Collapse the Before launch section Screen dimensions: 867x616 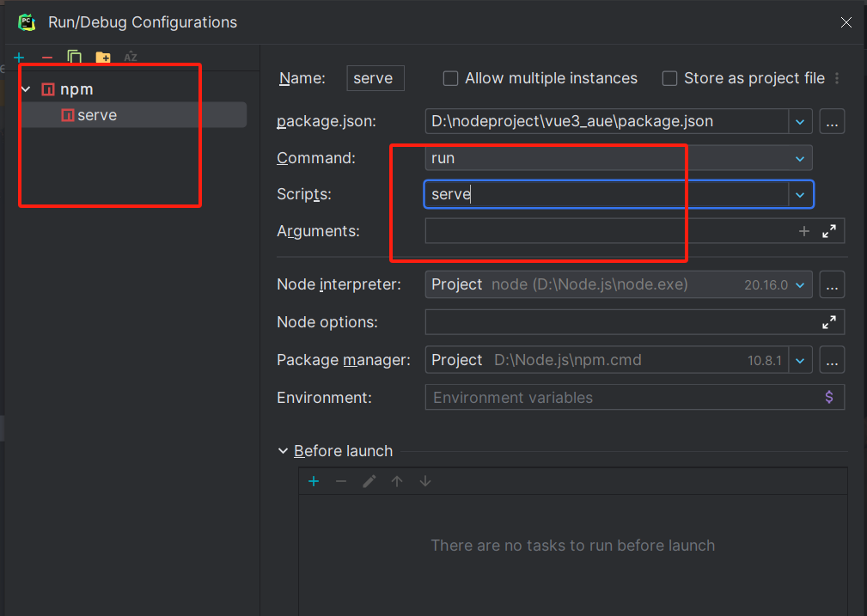[x=284, y=451]
